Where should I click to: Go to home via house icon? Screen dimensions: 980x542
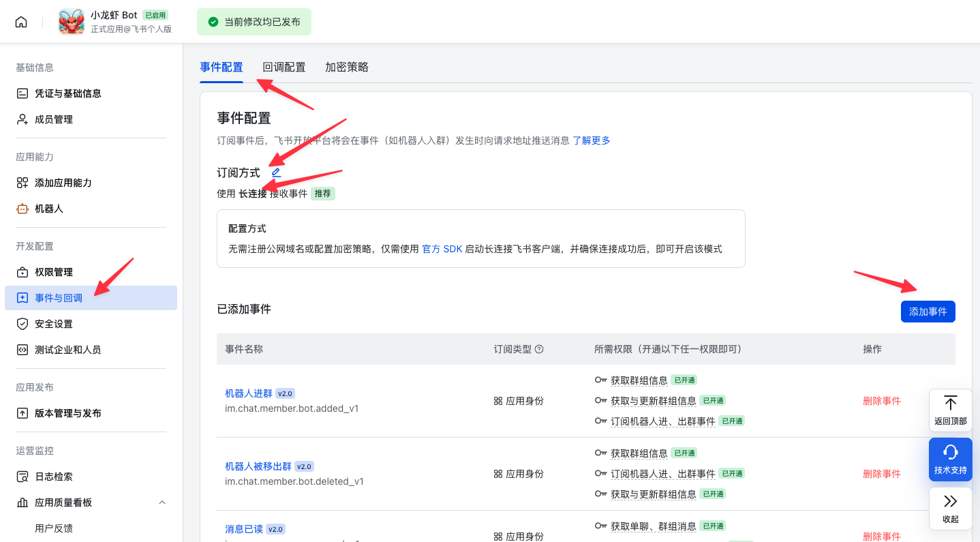21,22
